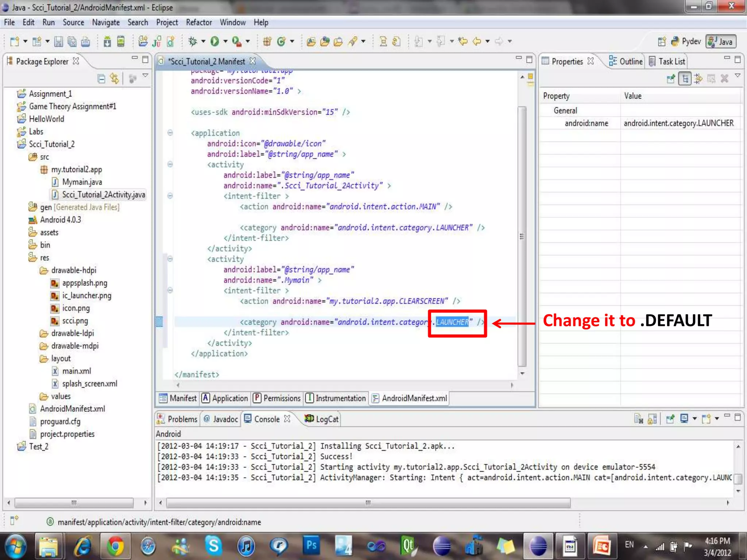Click Collapse All in Package Explorer

[101, 78]
